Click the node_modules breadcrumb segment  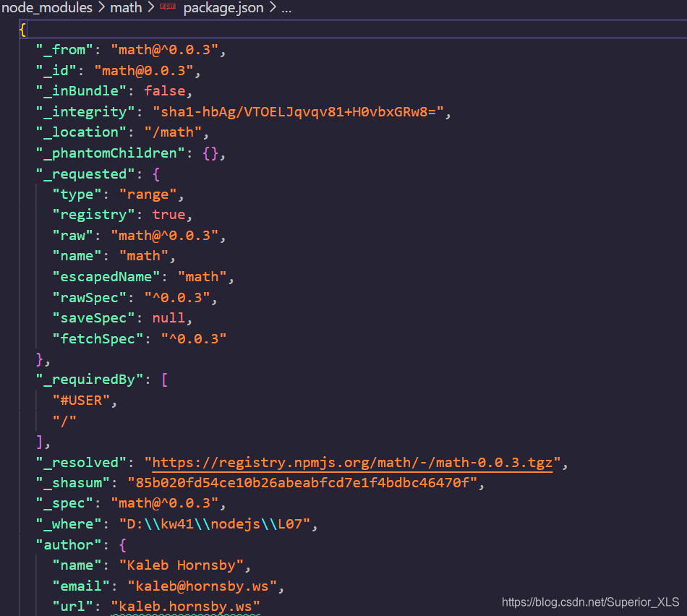click(x=47, y=8)
